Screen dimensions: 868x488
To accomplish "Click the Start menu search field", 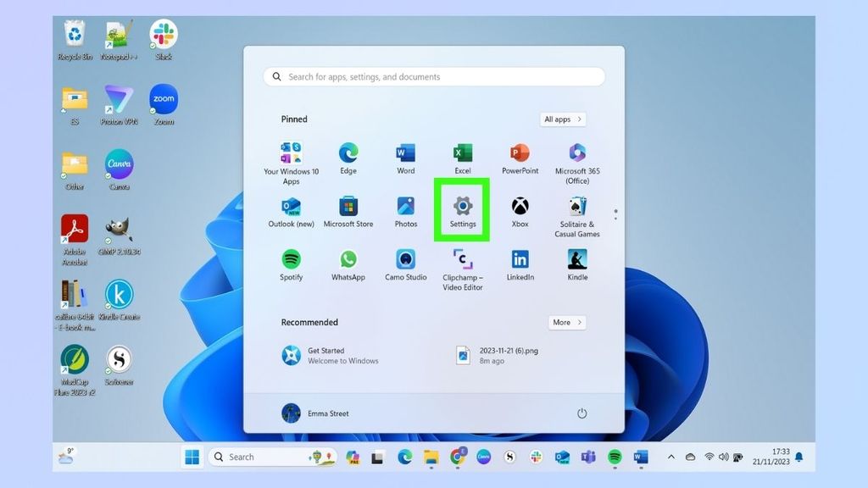I will pyautogui.click(x=432, y=76).
